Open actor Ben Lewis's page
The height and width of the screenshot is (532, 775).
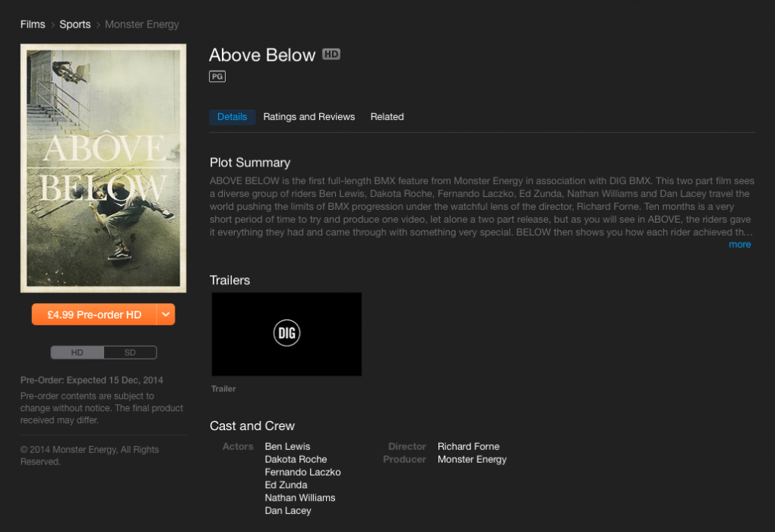pos(288,446)
